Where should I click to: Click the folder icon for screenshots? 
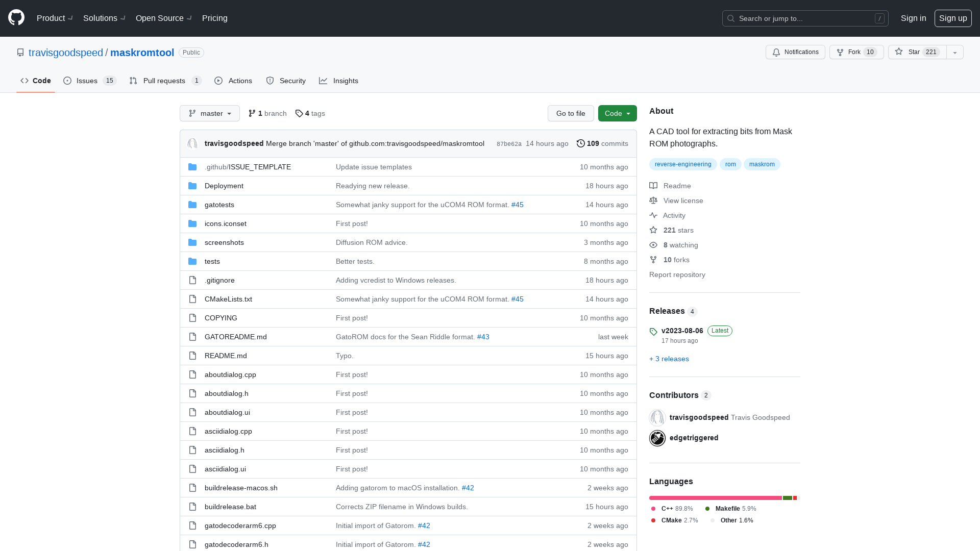click(192, 242)
